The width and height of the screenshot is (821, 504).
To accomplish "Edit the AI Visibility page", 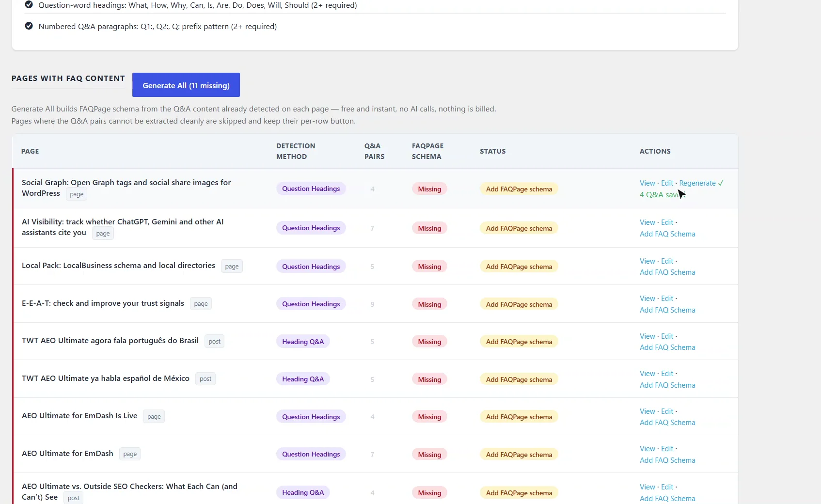I will (667, 222).
